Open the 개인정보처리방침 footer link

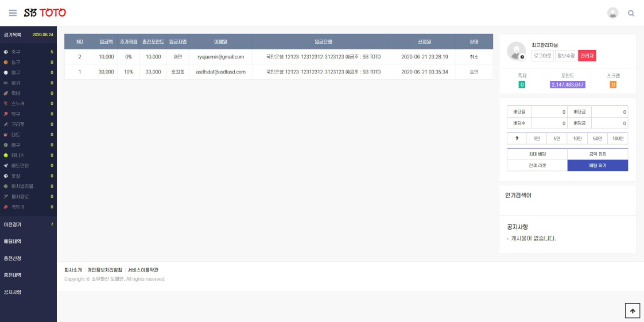click(x=104, y=270)
